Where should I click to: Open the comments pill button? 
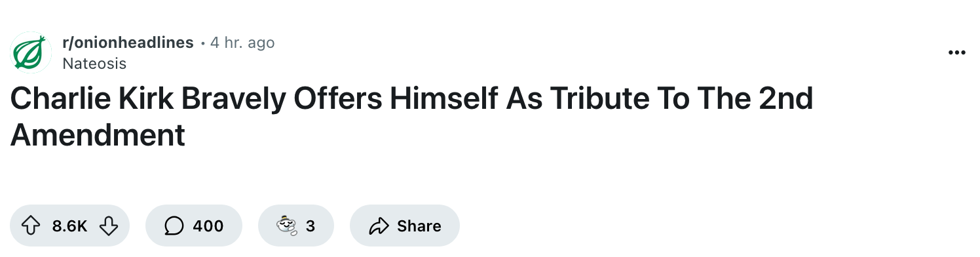[x=194, y=226]
